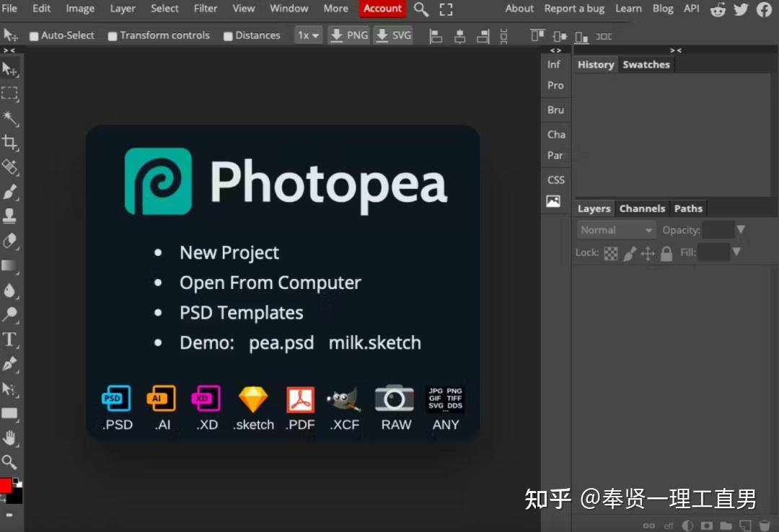Viewport: 779px width, 532px height.
Task: Open PSD Templates link
Action: (242, 313)
